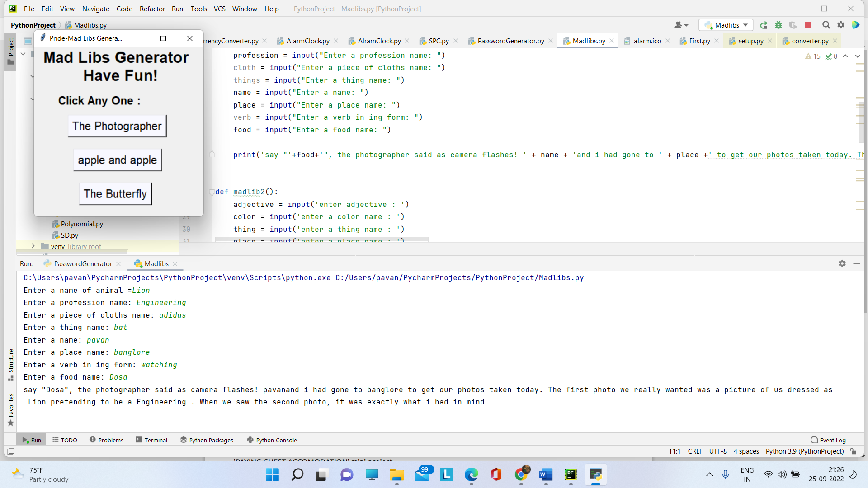Open the Refactor menu
The height and width of the screenshot is (488, 868).
click(x=152, y=9)
